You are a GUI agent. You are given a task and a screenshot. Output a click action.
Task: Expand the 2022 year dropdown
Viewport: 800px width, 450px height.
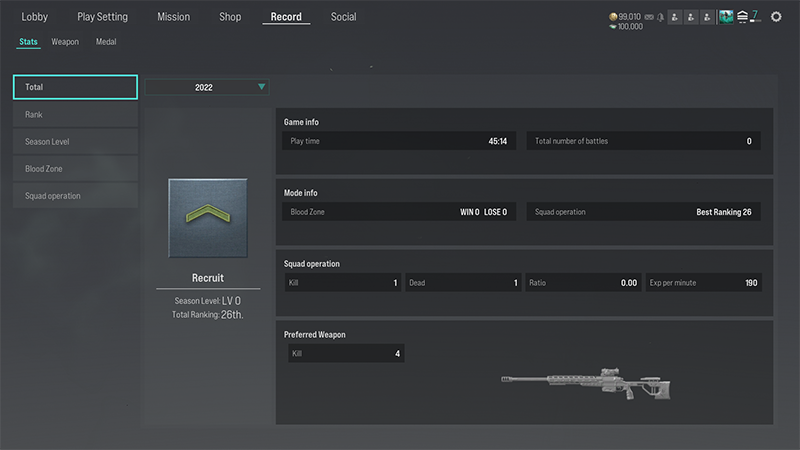point(207,87)
